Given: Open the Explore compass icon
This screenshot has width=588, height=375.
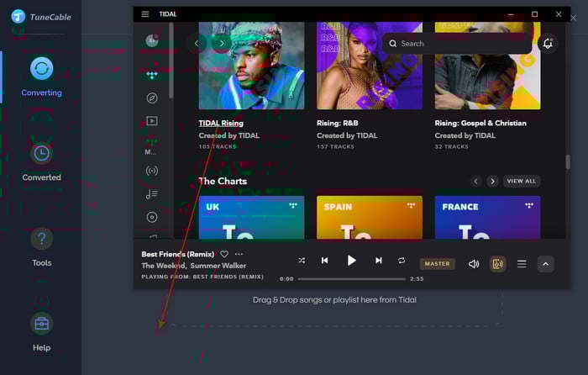Looking at the screenshot, I should pos(152,98).
